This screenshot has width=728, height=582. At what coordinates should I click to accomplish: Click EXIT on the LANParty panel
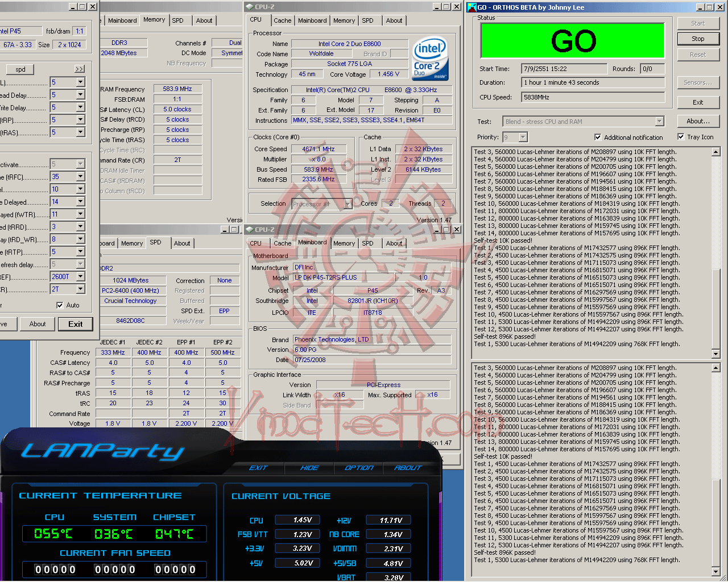coord(258,468)
